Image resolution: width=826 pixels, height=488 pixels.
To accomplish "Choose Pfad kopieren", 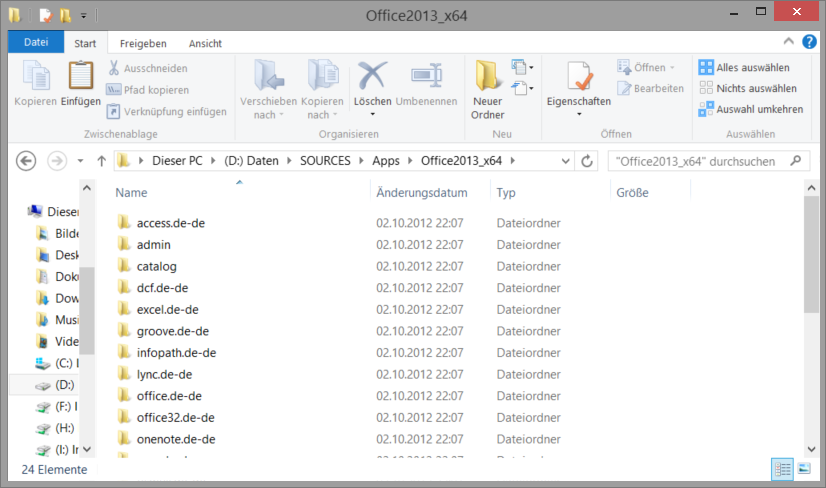I will point(148,90).
